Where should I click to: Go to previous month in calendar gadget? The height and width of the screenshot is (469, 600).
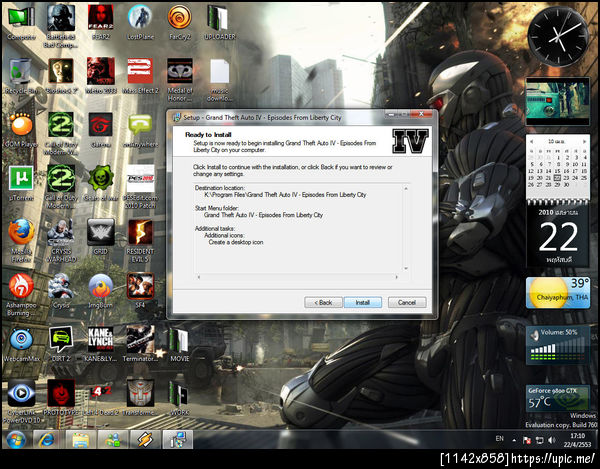532,141
